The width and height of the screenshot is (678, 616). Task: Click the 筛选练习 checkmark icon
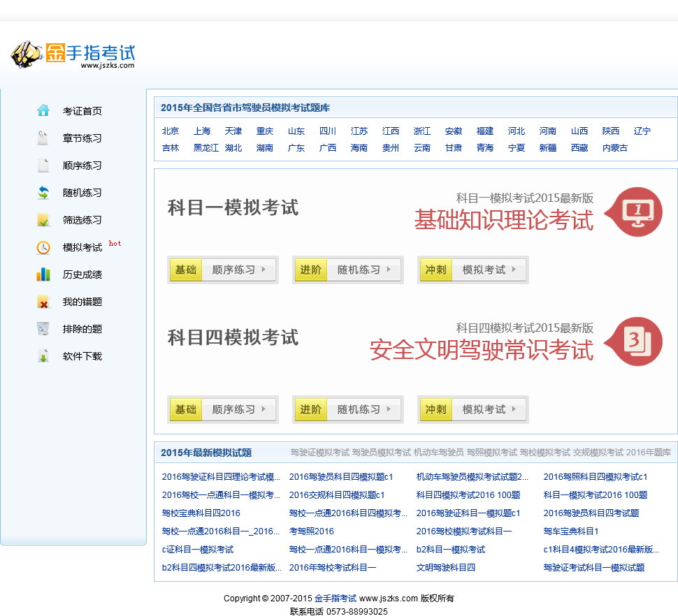[x=43, y=220]
